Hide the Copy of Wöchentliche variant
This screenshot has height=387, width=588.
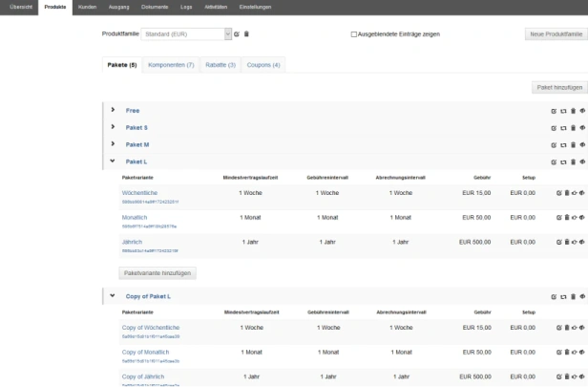point(582,328)
